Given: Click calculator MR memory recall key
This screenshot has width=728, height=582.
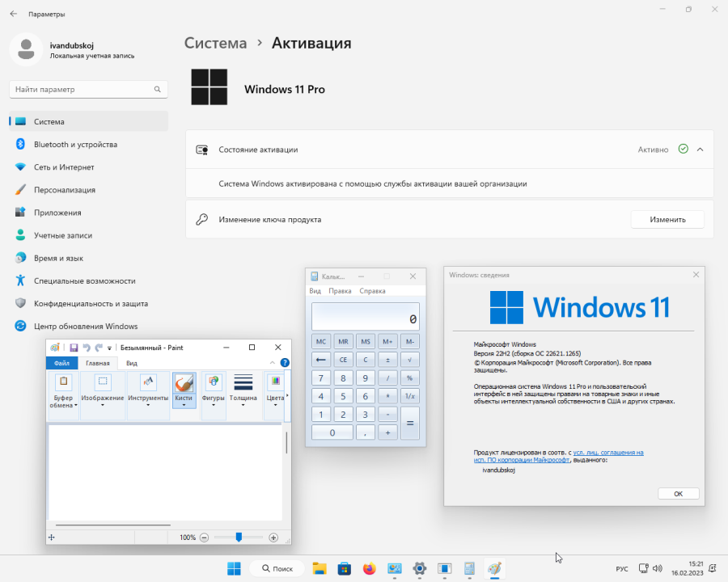Looking at the screenshot, I should 343,342.
